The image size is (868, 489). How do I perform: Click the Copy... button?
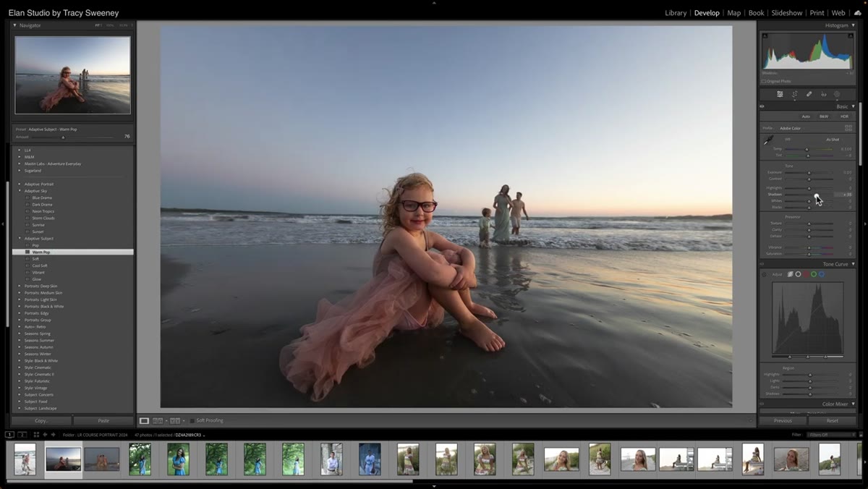point(41,420)
